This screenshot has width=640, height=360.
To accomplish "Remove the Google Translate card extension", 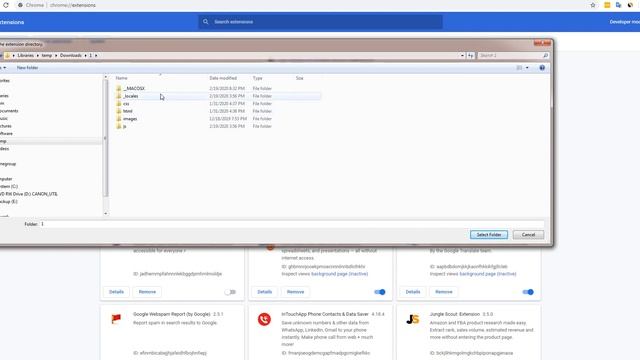I will (444, 292).
